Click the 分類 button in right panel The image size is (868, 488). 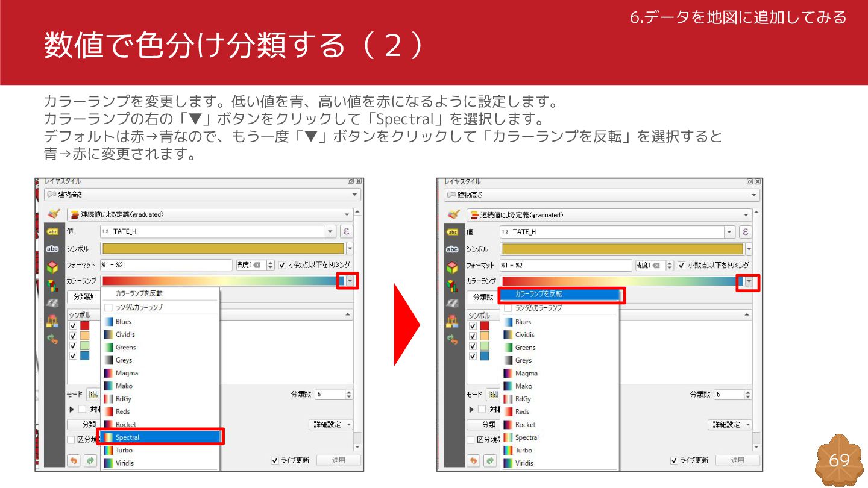(x=484, y=425)
